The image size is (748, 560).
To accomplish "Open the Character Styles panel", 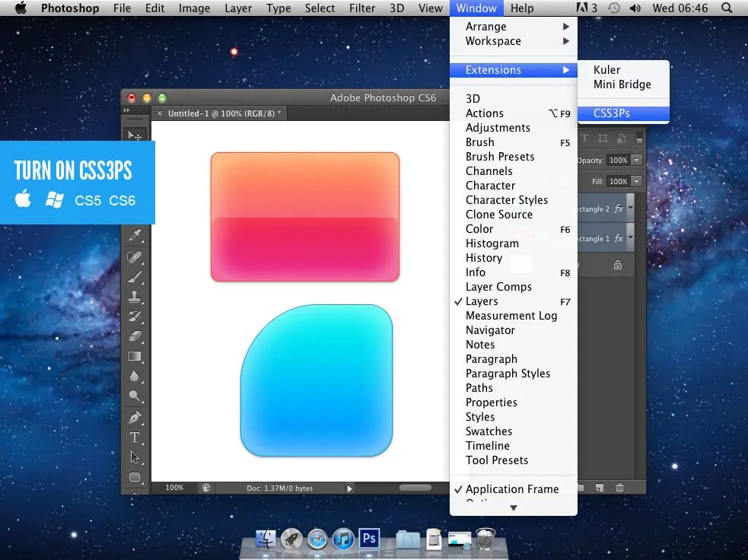I will tap(514, 200).
